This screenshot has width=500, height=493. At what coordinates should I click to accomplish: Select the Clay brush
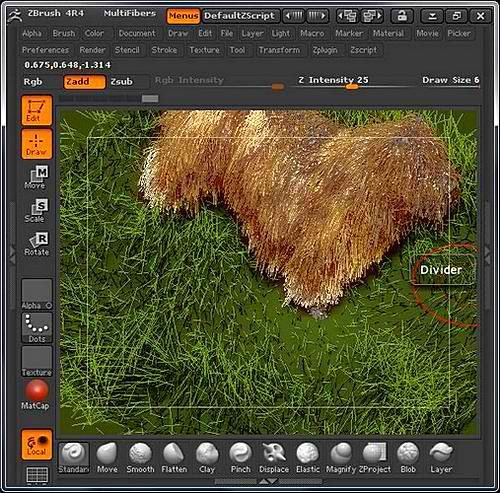[x=207, y=458]
